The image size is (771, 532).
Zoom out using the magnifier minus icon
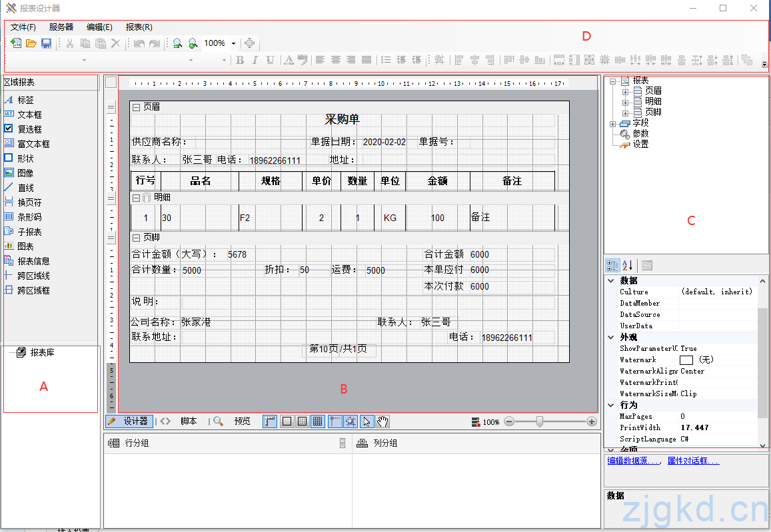click(177, 43)
